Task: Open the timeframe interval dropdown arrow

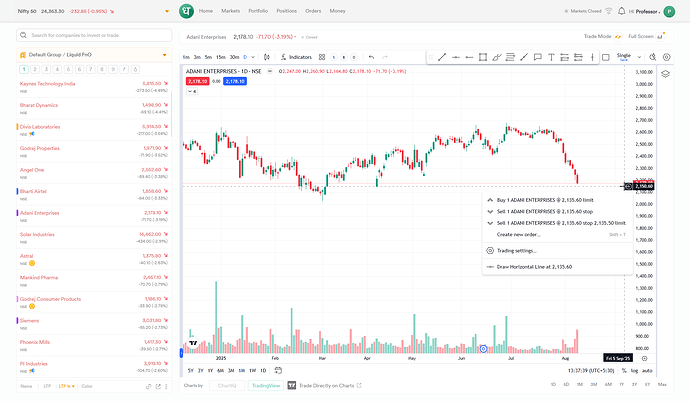Action: pyautogui.click(x=253, y=57)
